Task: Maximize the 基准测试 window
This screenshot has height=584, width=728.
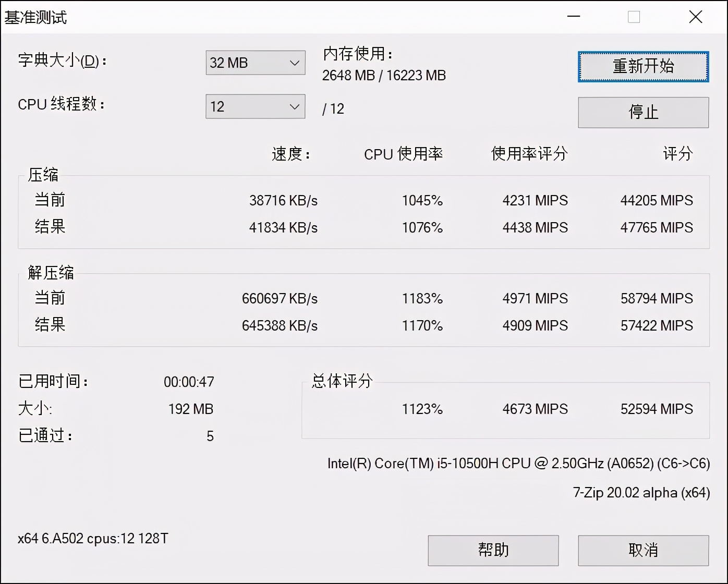Action: coord(634,17)
